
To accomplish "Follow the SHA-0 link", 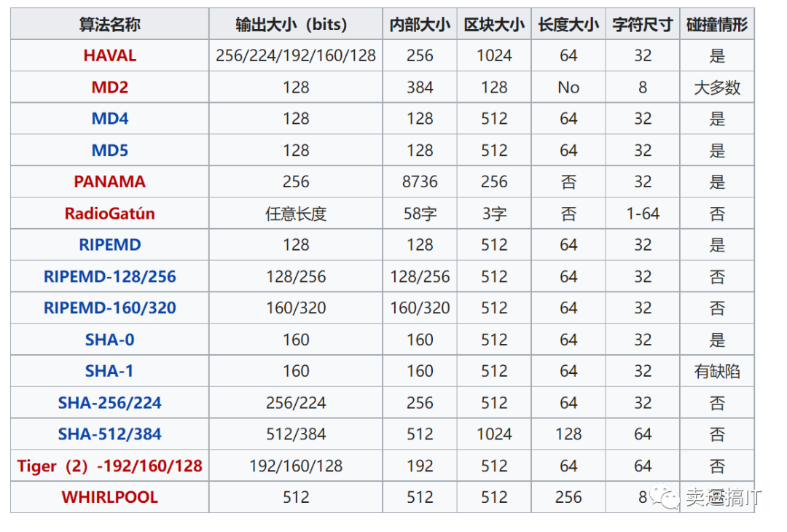I will pyautogui.click(x=109, y=340).
